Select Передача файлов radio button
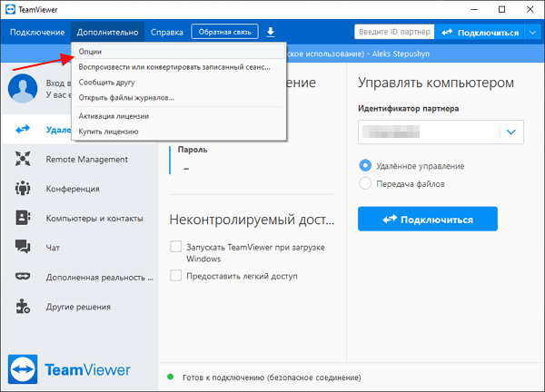This screenshot has height=392, width=545. [x=365, y=183]
